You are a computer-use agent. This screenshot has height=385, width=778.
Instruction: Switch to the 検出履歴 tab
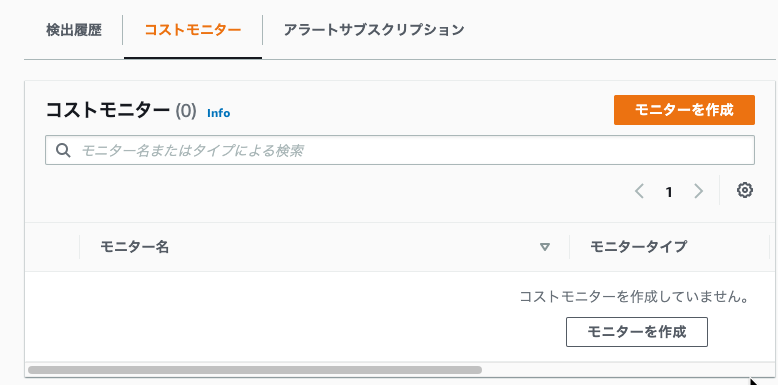coord(73,30)
